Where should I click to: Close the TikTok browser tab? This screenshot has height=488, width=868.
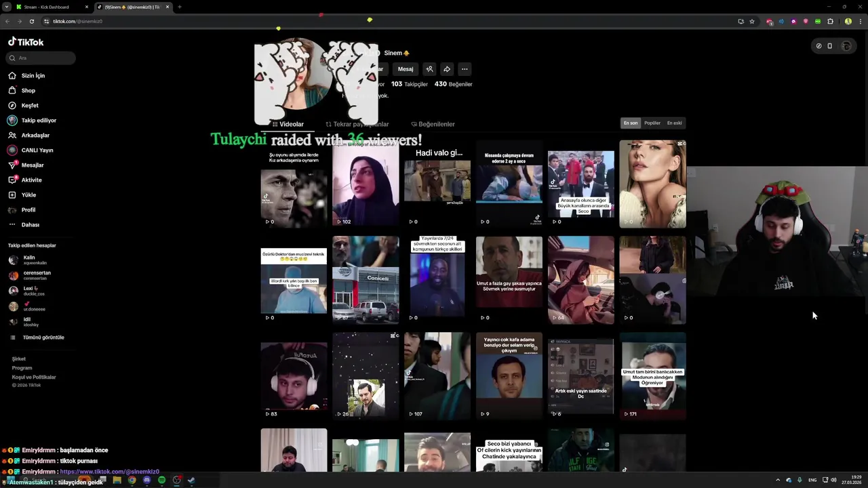tap(167, 7)
